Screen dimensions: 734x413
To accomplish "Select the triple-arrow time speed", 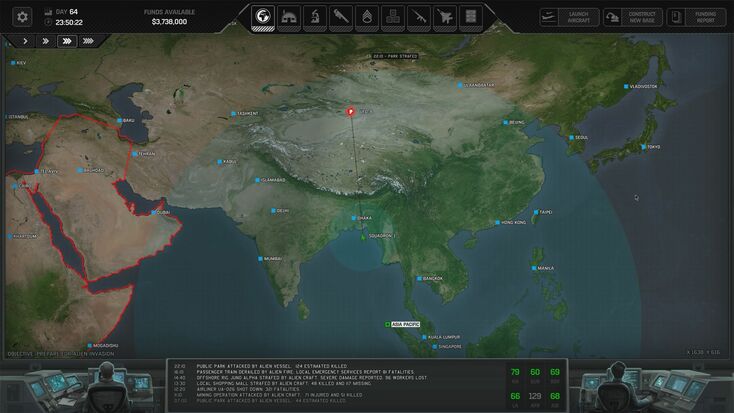I will (67, 41).
